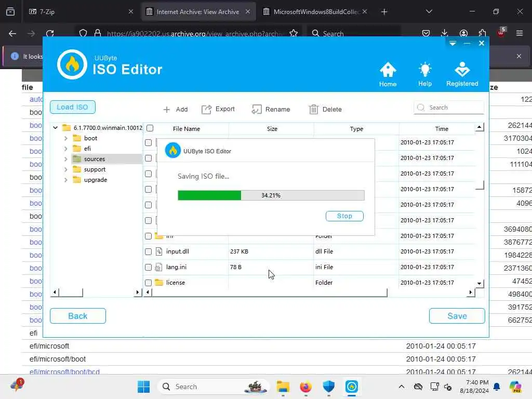
Task: Click the license folder icon
Action: click(x=159, y=282)
